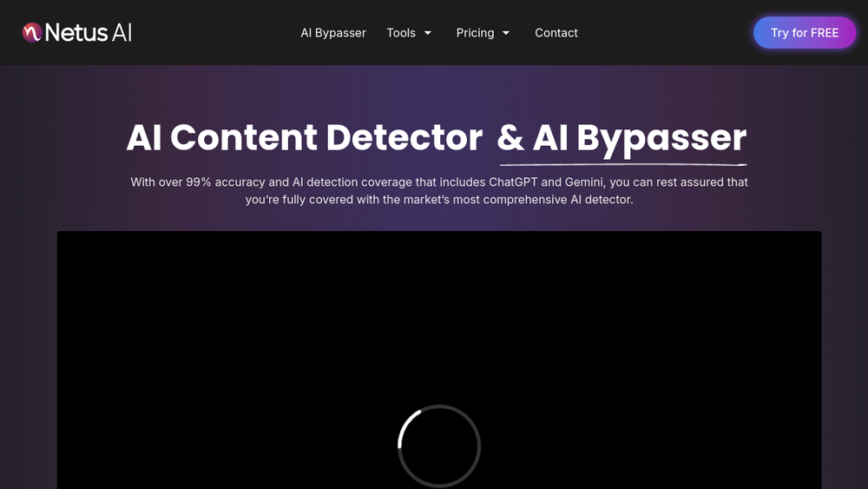Expand the Tools dropdown arrow
This screenshot has width=868, height=489.
click(427, 33)
